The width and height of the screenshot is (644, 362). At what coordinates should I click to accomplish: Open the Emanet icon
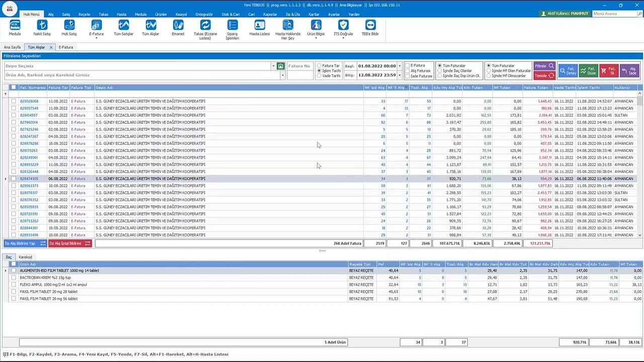(x=178, y=28)
